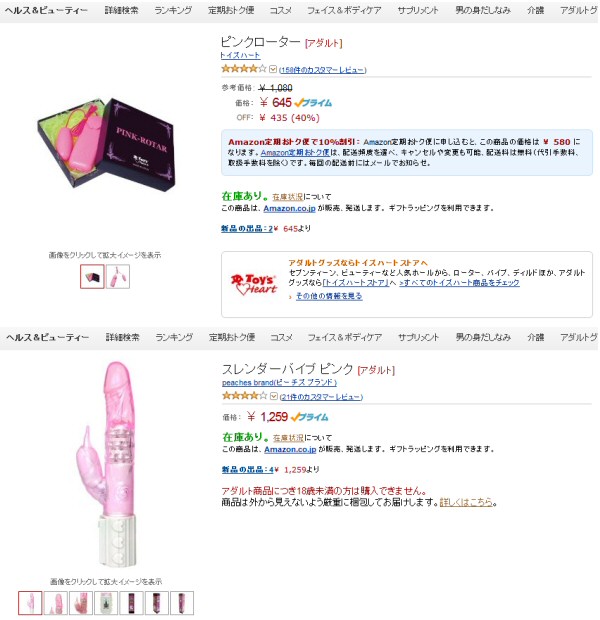Click the star rating above 158 reviews link
The width and height of the screenshot is (600, 620).
tap(244, 69)
